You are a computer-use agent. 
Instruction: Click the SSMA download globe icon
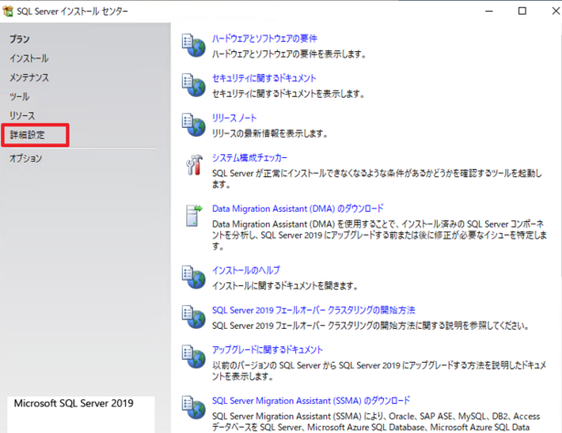click(194, 407)
